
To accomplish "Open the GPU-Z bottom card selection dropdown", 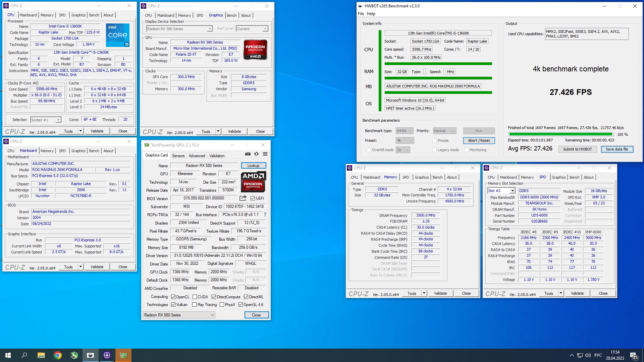I will click(179, 315).
